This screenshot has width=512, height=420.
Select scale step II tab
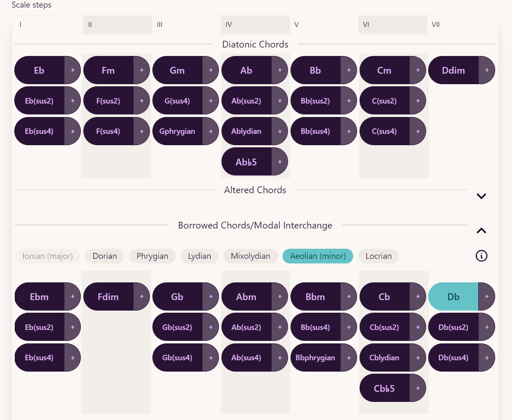pyautogui.click(x=117, y=24)
